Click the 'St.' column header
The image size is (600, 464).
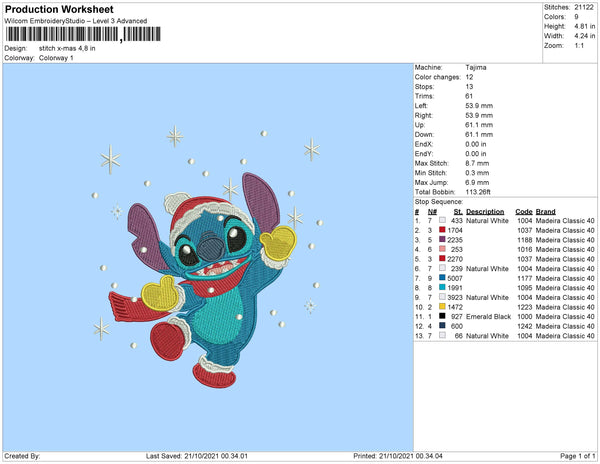point(458,212)
